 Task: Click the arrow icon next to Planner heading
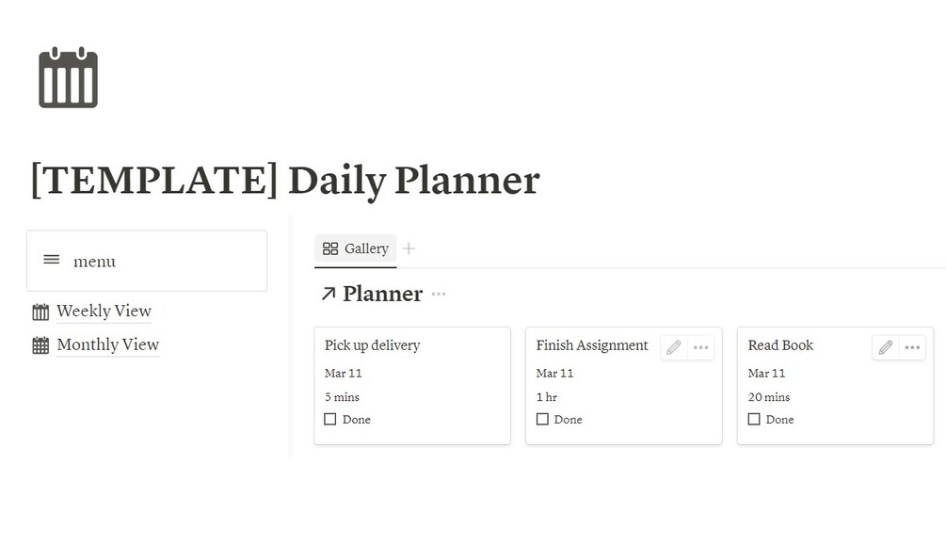pyautogui.click(x=328, y=294)
